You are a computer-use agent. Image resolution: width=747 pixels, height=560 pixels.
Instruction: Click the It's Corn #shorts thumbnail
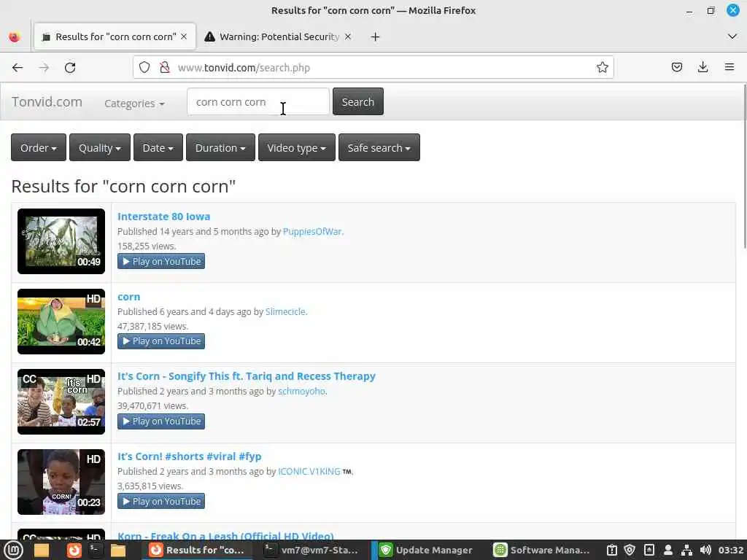pos(61,482)
